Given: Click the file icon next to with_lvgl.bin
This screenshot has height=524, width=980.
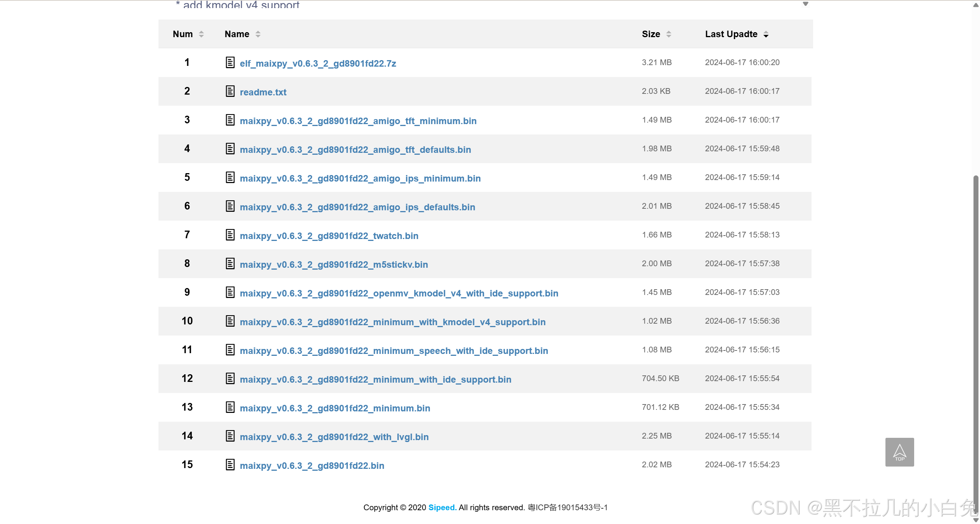Looking at the screenshot, I should point(230,436).
